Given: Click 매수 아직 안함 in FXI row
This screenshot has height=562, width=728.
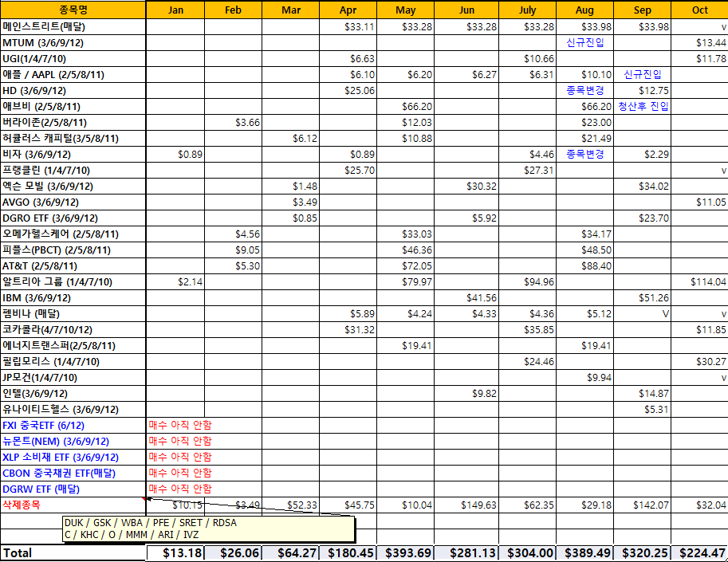Looking at the screenshot, I should point(180,425).
